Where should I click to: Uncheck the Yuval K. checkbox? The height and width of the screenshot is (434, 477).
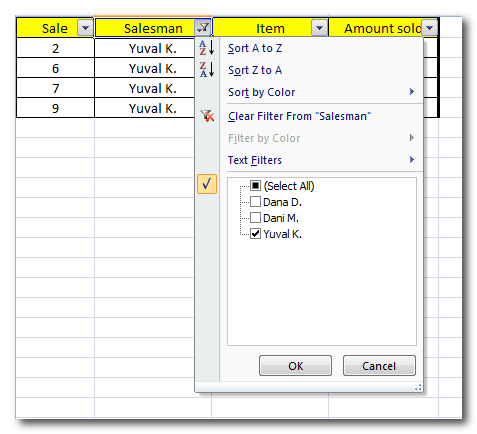(255, 234)
